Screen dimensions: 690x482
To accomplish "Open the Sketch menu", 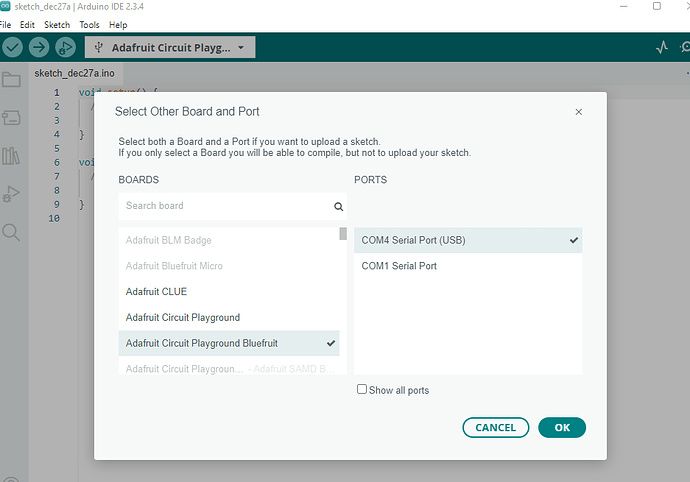I will 57,24.
